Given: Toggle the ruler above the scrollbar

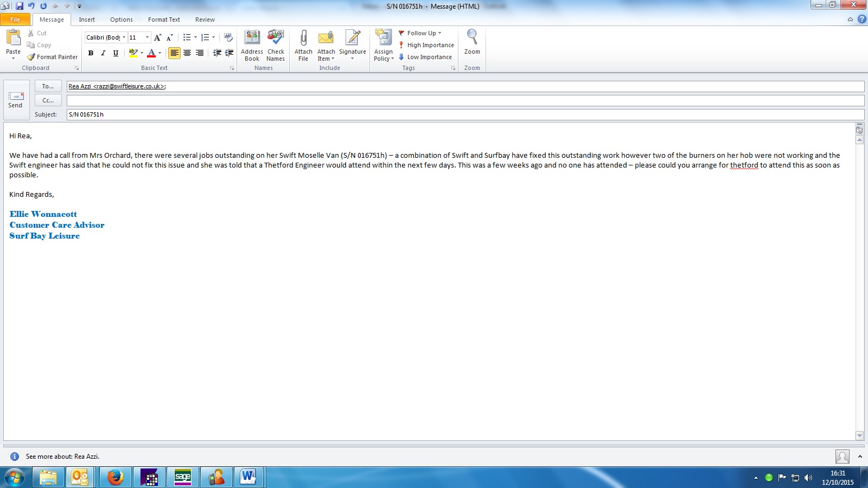Looking at the screenshot, I should tap(859, 130).
